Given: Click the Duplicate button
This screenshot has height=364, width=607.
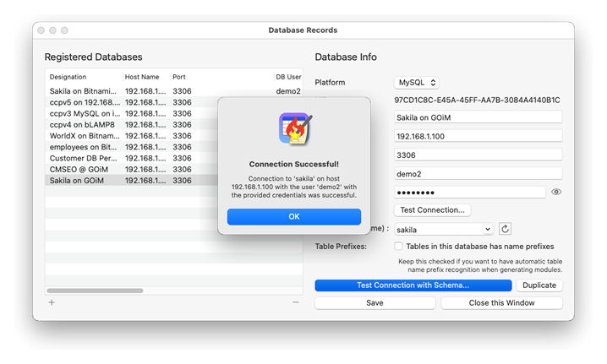Looking at the screenshot, I should click(539, 285).
